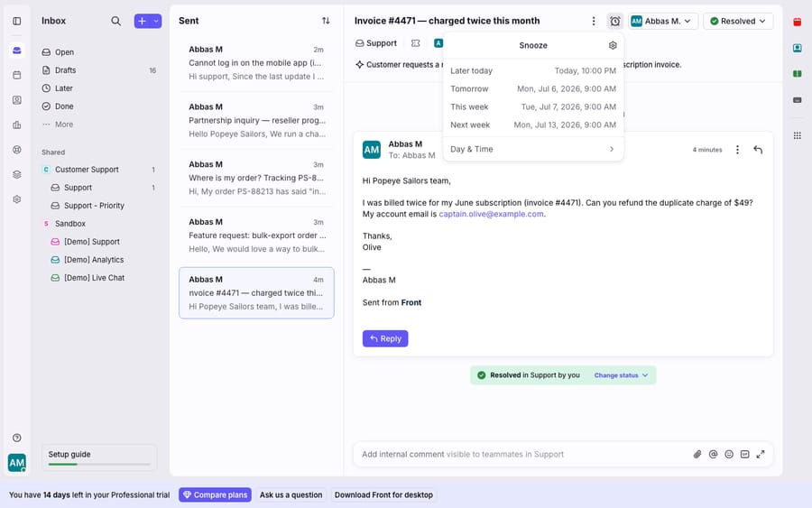Change sort order of Sent list
The width and height of the screenshot is (812, 508).
326,21
